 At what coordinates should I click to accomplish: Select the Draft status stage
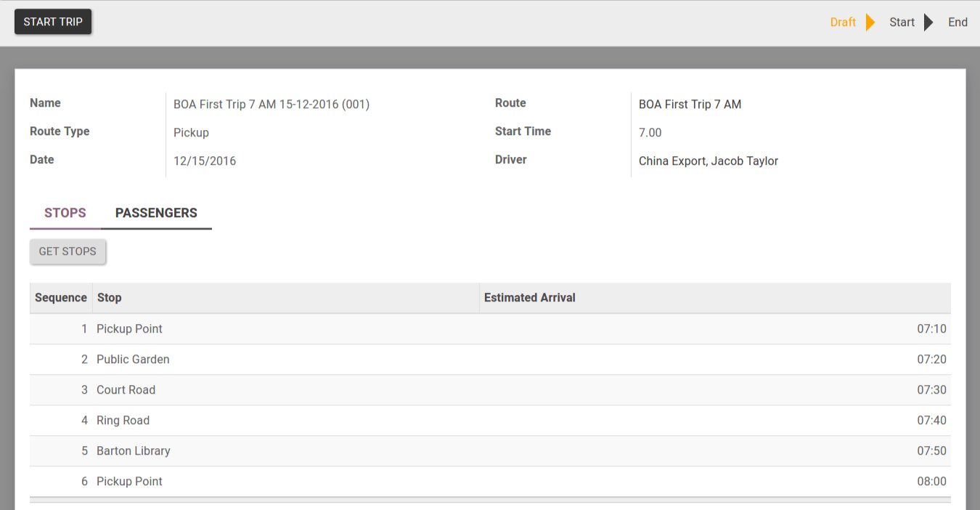coord(843,22)
